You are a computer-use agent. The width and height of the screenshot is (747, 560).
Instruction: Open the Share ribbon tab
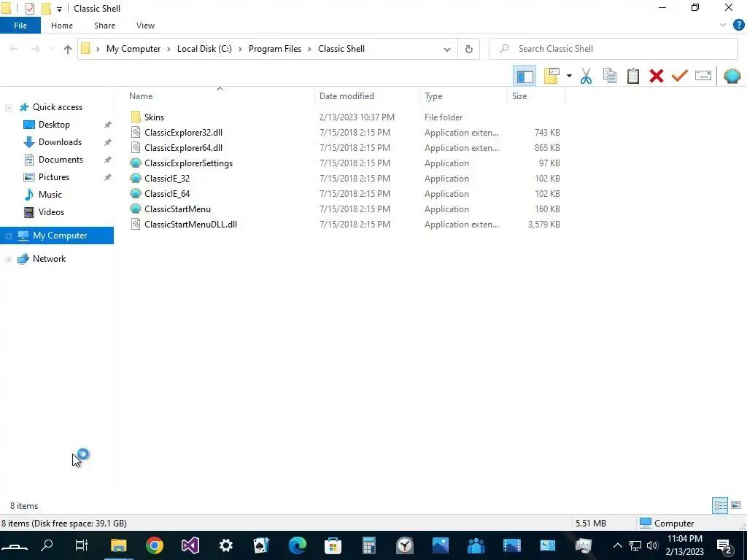[104, 26]
